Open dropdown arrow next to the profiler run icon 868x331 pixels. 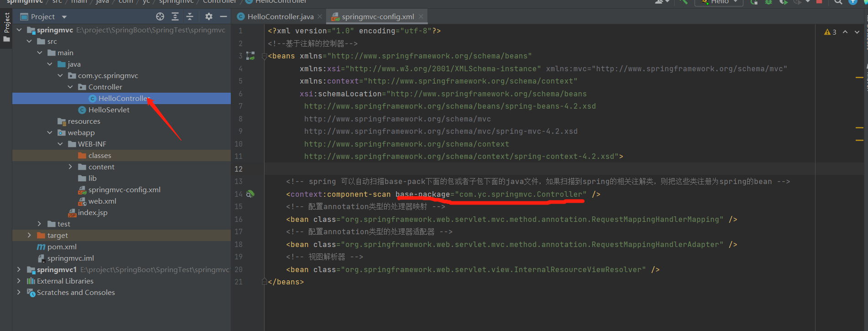coord(808,2)
